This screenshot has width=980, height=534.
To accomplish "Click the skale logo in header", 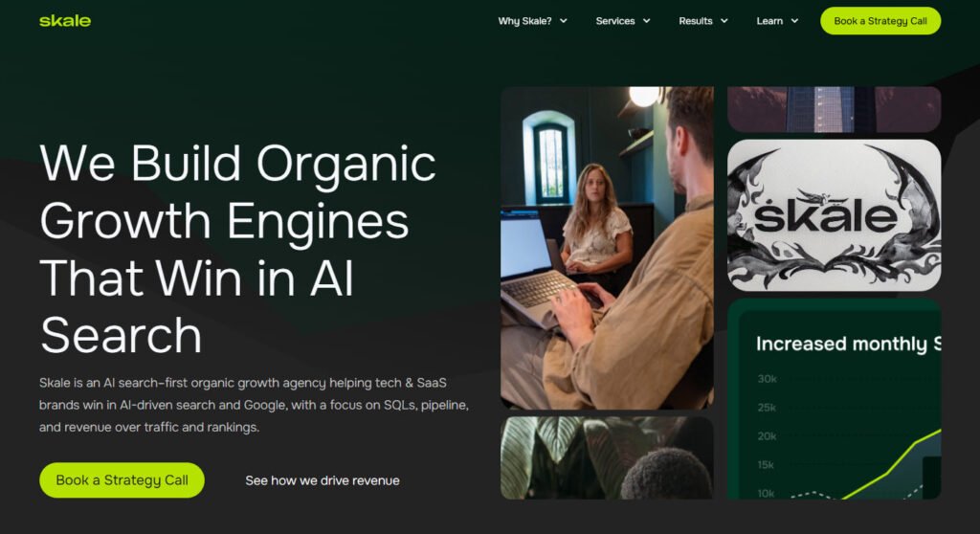I will pos(65,21).
